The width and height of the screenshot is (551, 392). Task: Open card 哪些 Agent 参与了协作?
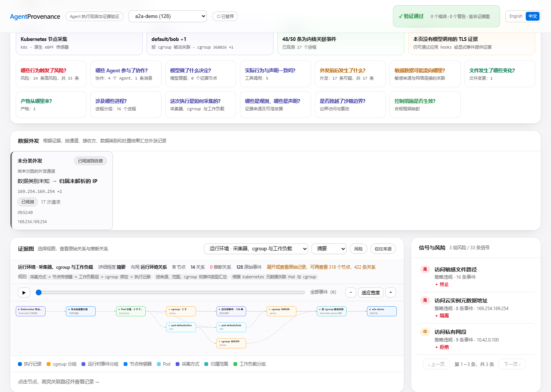click(x=126, y=74)
